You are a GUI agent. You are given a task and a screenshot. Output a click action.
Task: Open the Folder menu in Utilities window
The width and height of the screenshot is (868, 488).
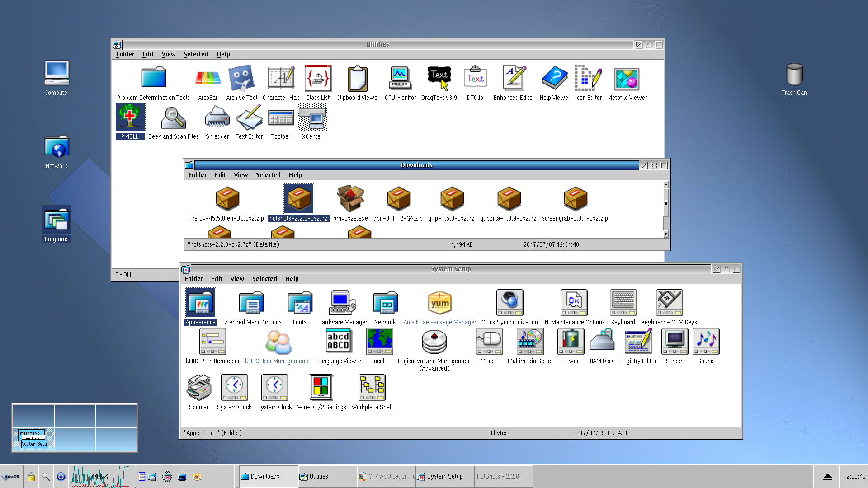(125, 54)
